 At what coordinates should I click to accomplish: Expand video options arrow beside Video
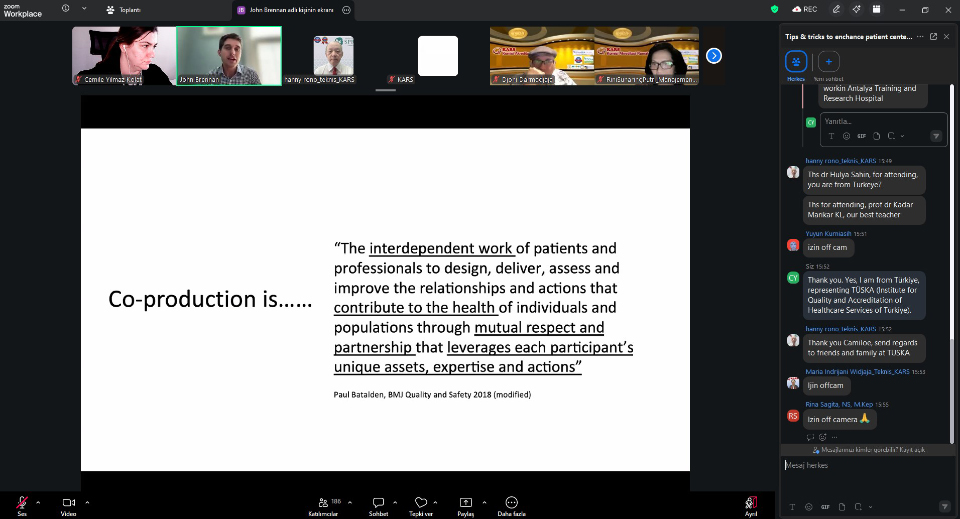(87, 502)
